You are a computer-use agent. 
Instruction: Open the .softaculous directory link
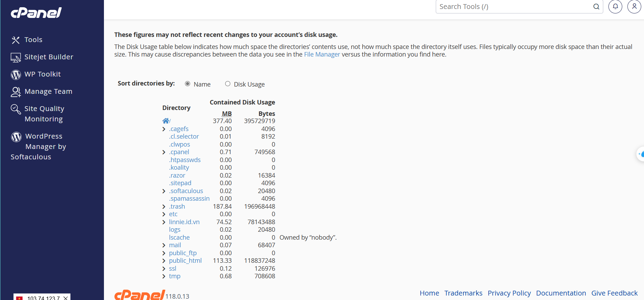click(x=186, y=191)
